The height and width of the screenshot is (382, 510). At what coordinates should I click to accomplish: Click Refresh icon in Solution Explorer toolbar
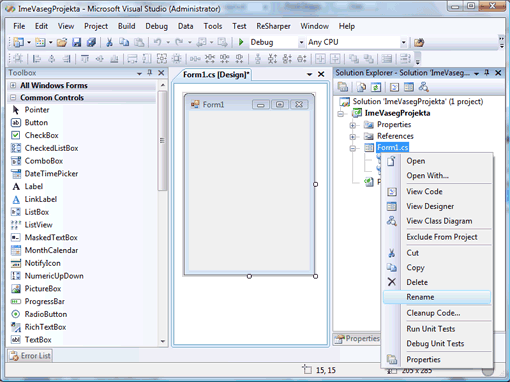coord(376,87)
